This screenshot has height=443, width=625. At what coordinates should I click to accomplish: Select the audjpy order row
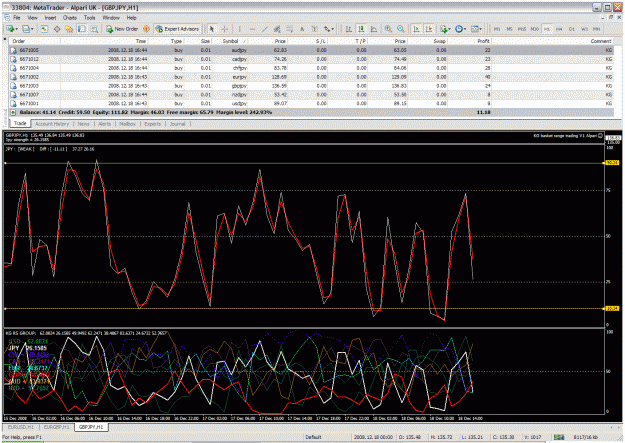coord(311,50)
